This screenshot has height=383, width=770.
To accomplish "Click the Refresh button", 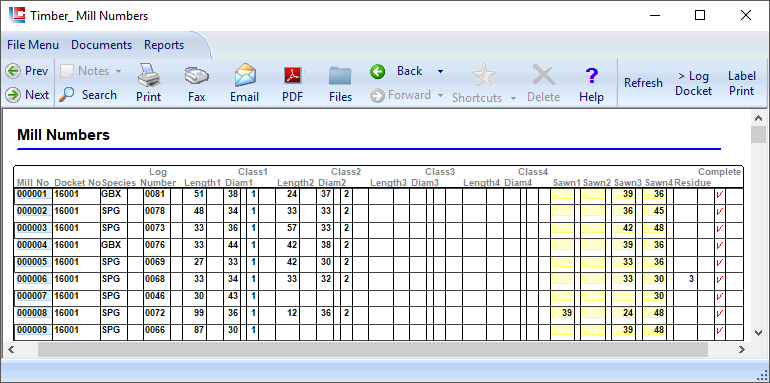I will tap(643, 83).
